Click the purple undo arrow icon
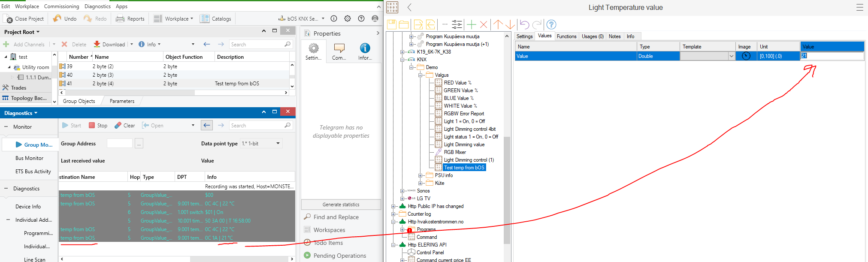 coord(524,24)
